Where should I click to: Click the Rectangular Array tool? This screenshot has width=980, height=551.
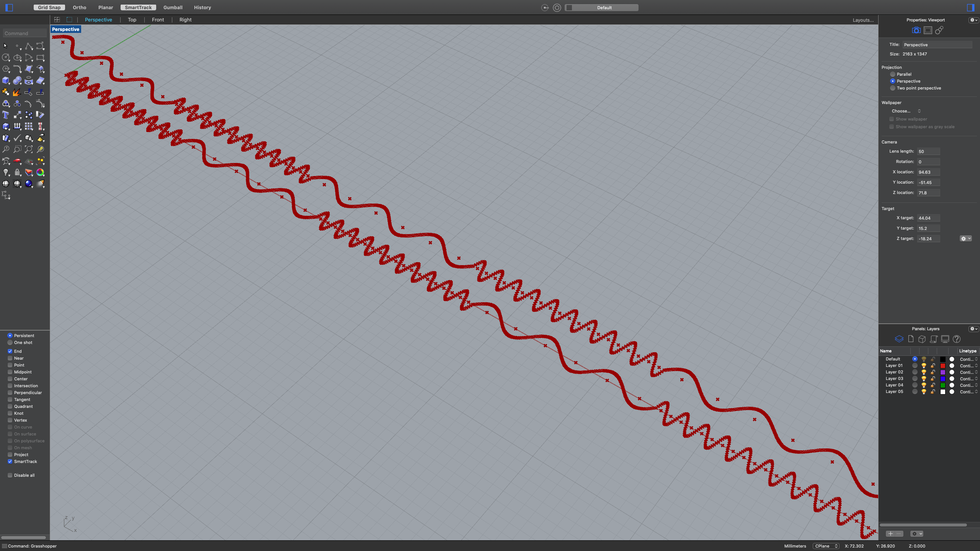coord(29,126)
